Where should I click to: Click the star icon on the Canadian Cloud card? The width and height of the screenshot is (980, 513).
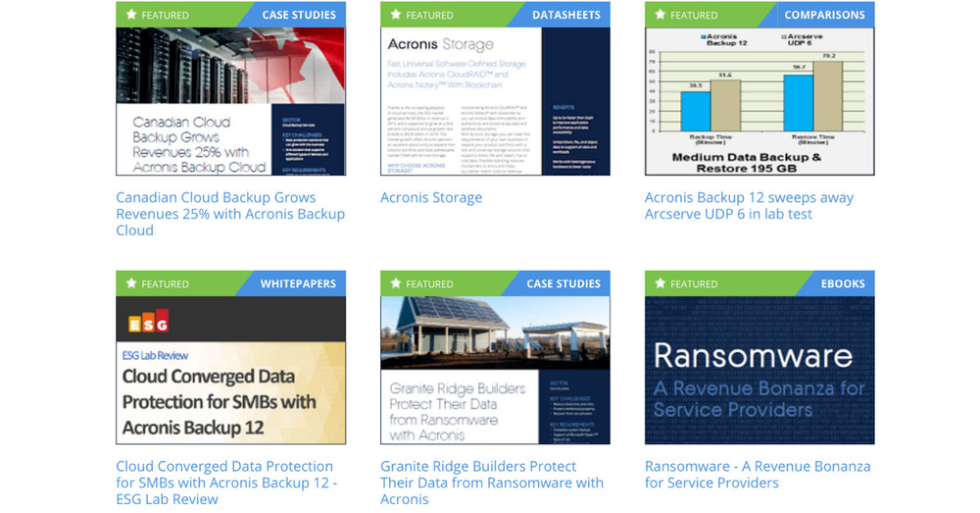coord(131,15)
